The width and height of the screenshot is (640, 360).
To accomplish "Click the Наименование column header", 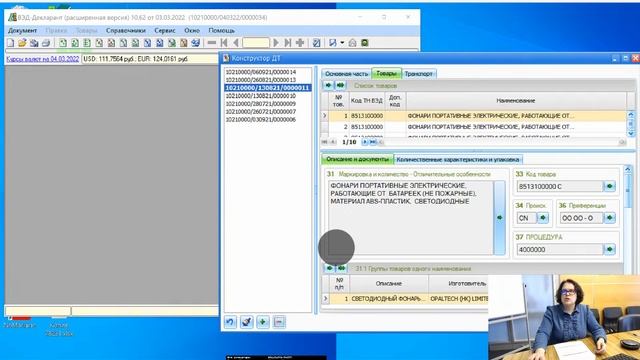I will tap(516, 100).
